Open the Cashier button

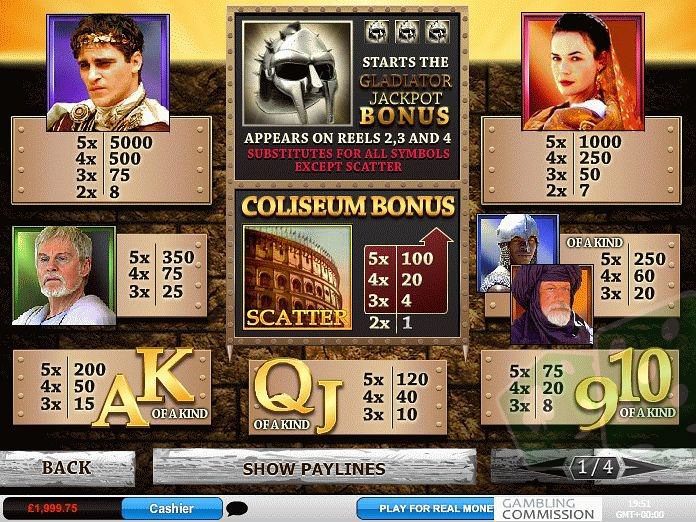172,509
